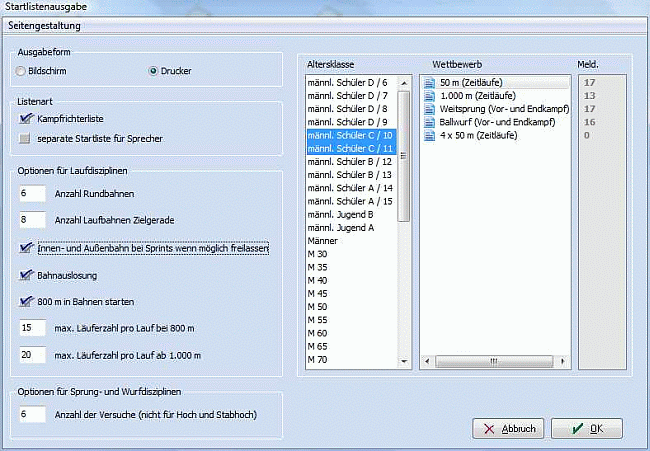The width and height of the screenshot is (650, 451).
Task: Enable separate Startliste für Sprecher
Action: pyautogui.click(x=26, y=138)
